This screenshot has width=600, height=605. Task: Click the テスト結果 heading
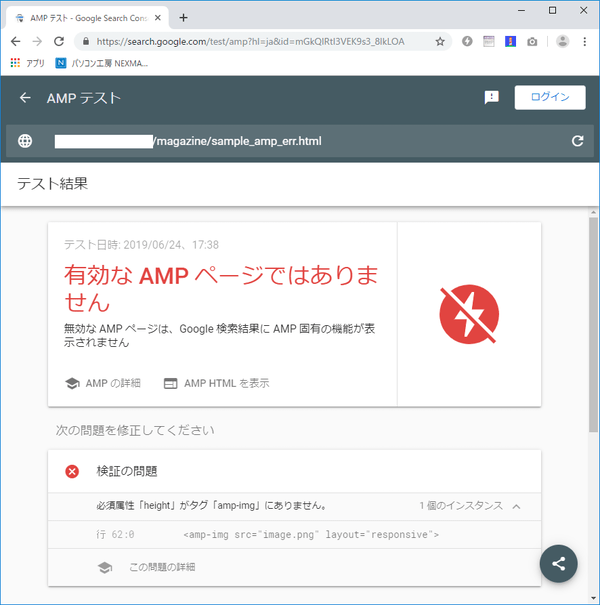tap(52, 183)
